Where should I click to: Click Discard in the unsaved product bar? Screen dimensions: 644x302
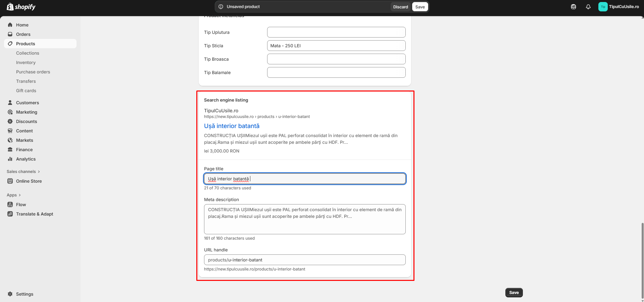point(400,7)
